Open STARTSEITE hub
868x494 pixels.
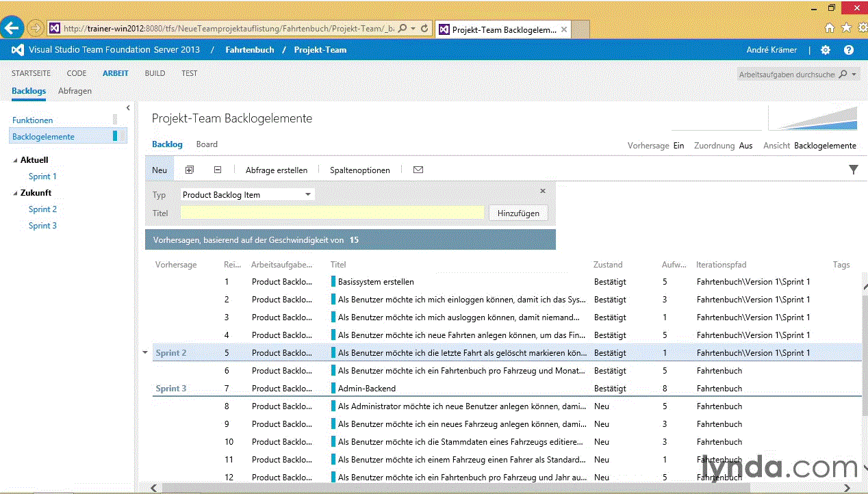click(31, 73)
